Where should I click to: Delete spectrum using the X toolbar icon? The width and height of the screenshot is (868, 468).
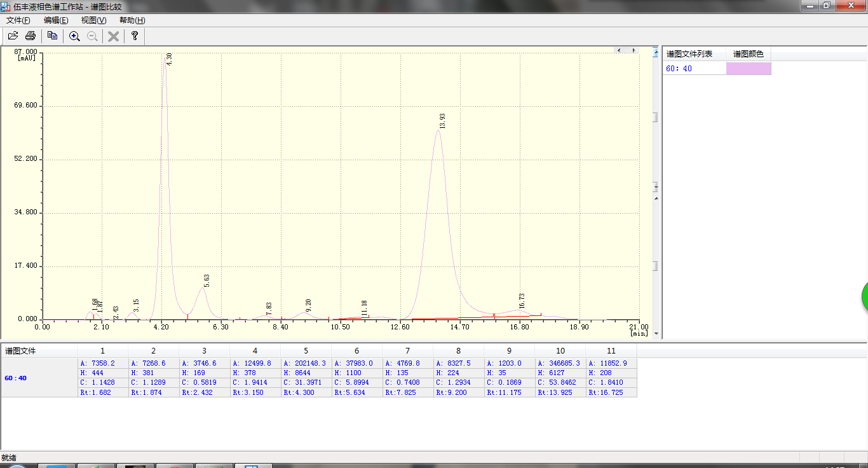[113, 36]
